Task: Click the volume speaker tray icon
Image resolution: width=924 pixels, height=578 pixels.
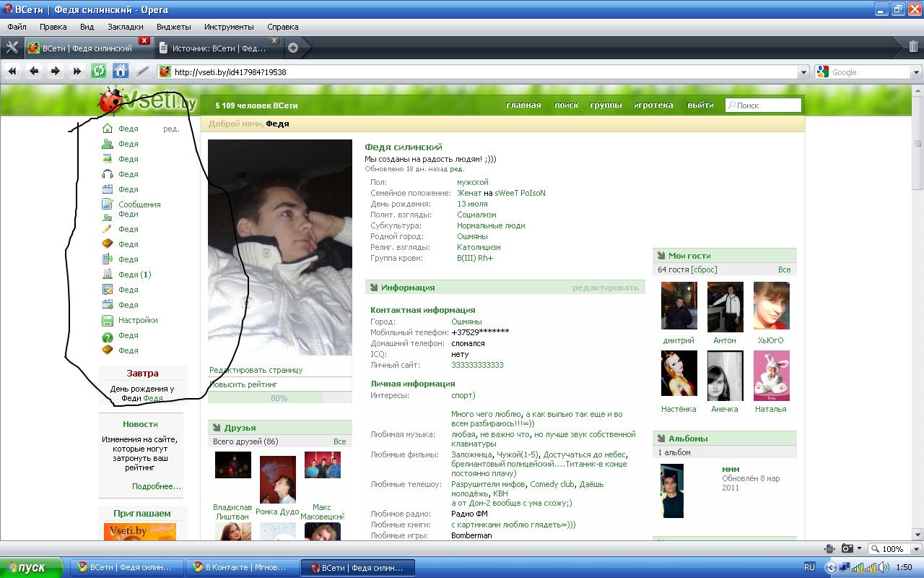Action: point(883,567)
